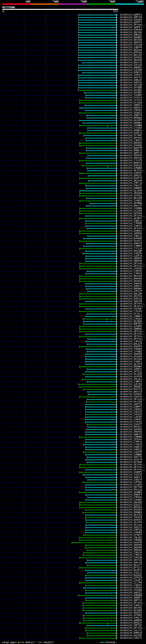Select hit label UniRef100_Q41348
Image resolution: width=146 pixels, height=644 pixels.
tap(131, 180)
